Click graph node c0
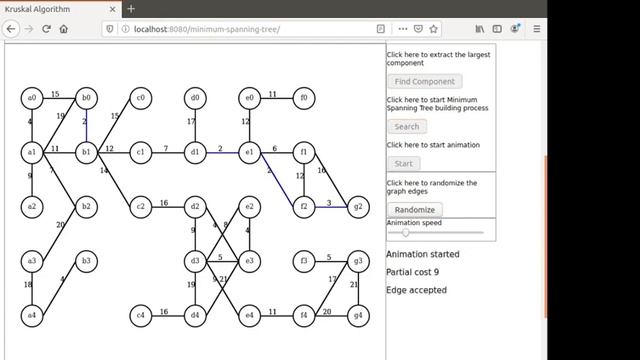Viewport: 640px width, 360px height. 140,98
